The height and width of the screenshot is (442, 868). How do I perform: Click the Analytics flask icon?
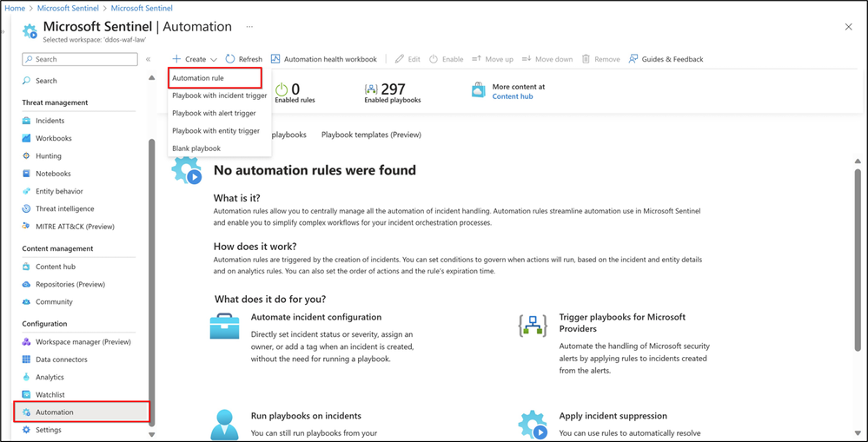click(26, 377)
